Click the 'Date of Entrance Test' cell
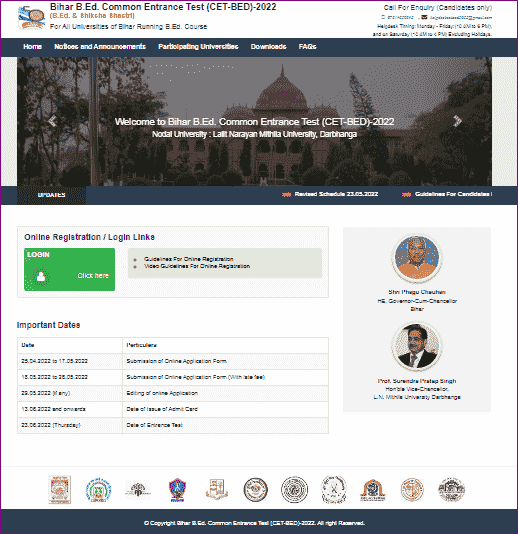The image size is (518, 534). pyautogui.click(x=225, y=425)
